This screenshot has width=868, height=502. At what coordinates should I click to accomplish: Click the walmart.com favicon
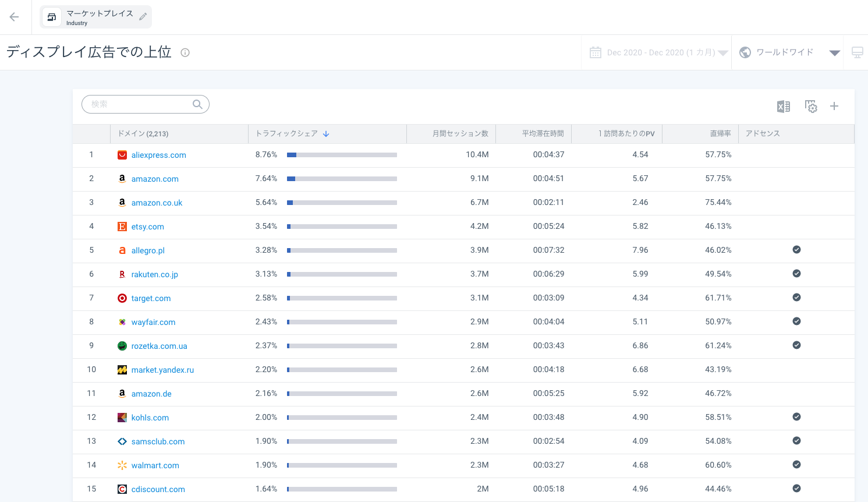tap(122, 465)
